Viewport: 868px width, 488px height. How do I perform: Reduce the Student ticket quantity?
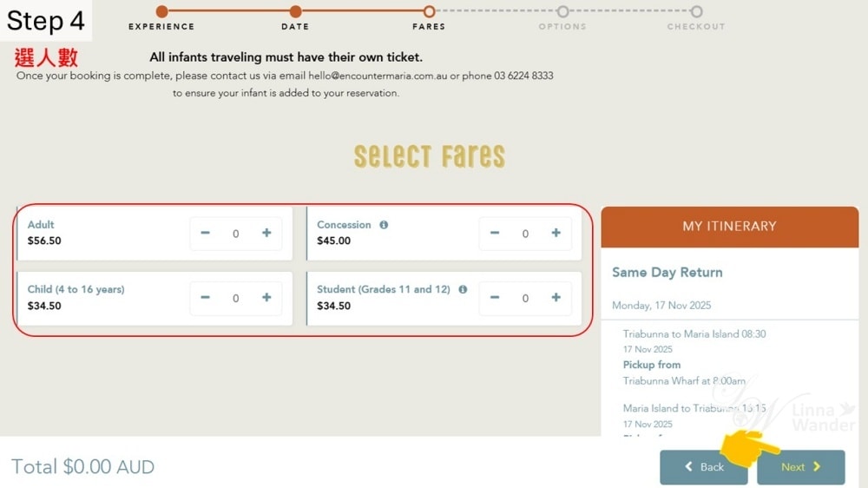[x=495, y=298]
